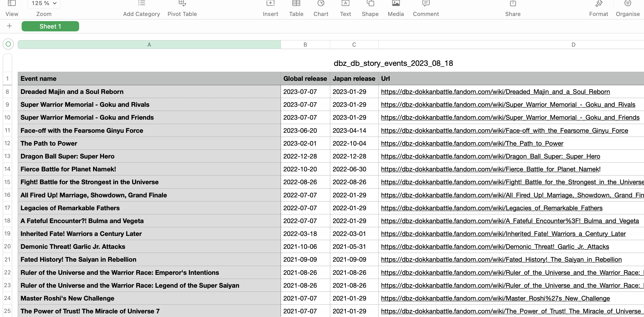Viewport: 644px width, 317px height.
Task: Select cell 'A Fateful Encounter?! Bulma and Vegeta'
Action: click(x=149, y=221)
